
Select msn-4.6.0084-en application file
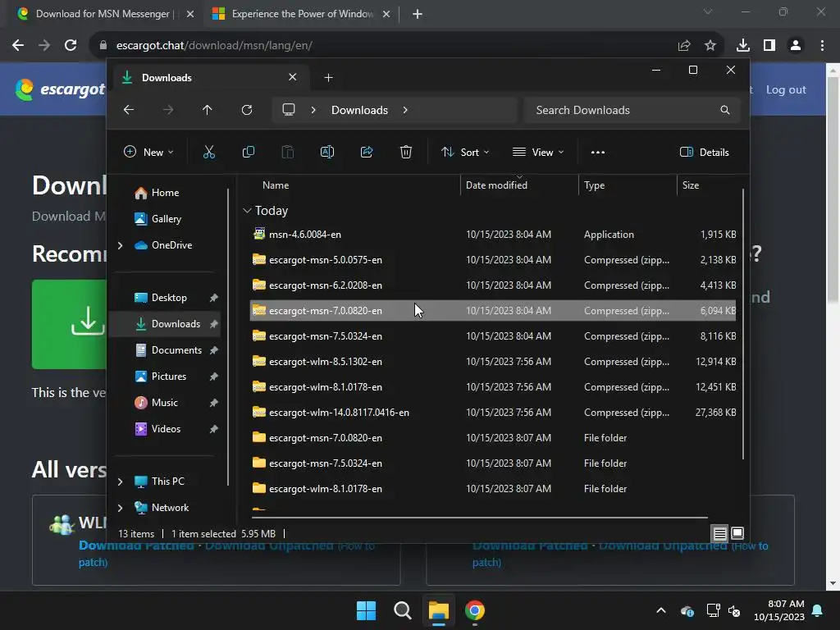(493, 235)
